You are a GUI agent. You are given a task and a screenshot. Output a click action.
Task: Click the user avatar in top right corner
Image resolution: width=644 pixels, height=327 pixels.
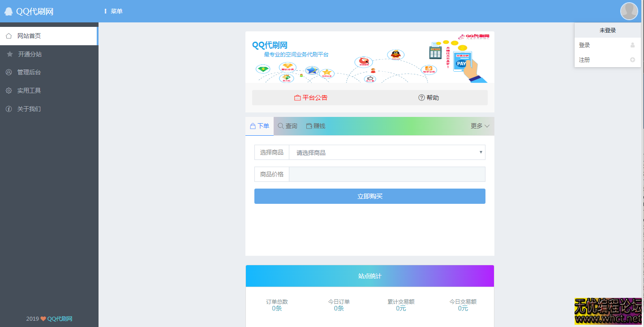tap(629, 11)
